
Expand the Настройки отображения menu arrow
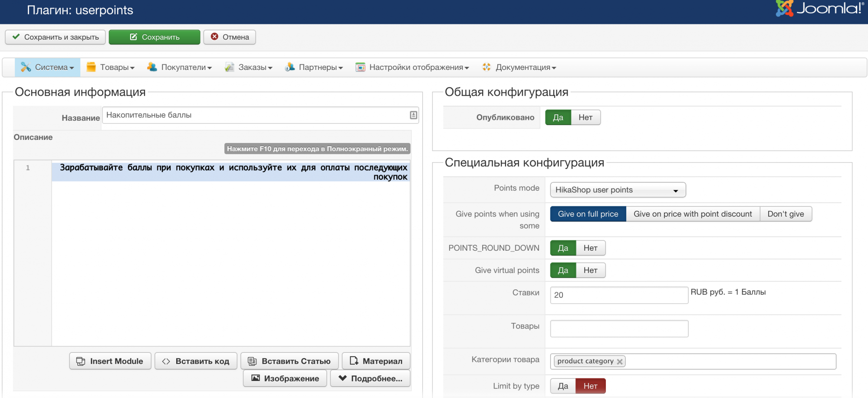click(x=467, y=68)
